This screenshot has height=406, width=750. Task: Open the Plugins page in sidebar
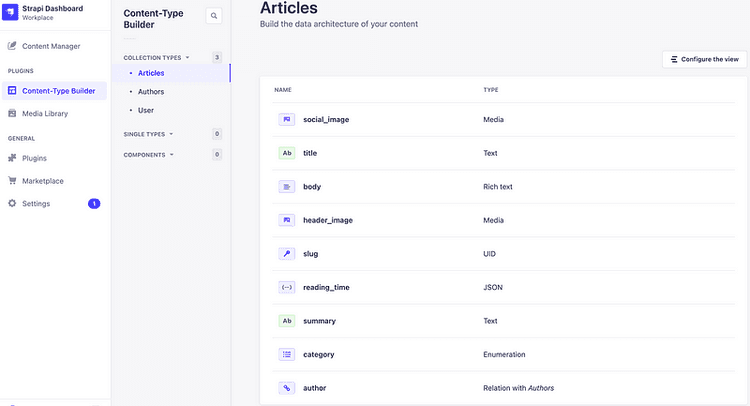[x=35, y=158]
